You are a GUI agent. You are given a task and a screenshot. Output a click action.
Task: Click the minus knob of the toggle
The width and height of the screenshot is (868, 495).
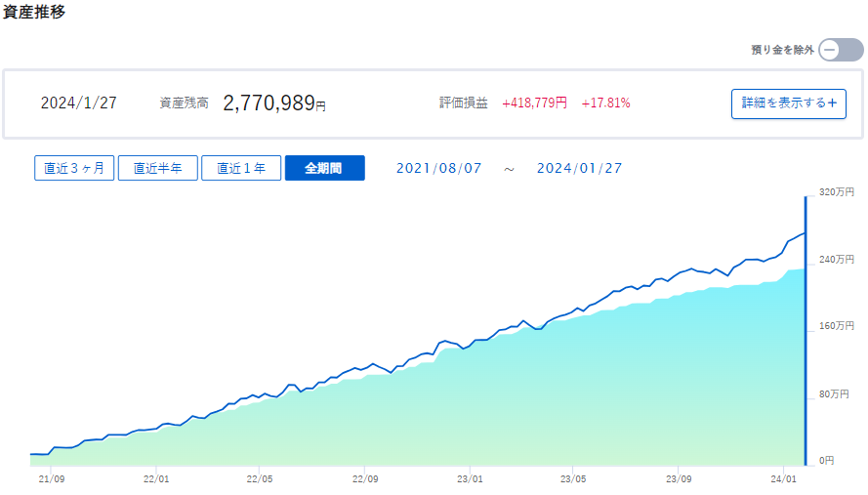[x=829, y=50]
